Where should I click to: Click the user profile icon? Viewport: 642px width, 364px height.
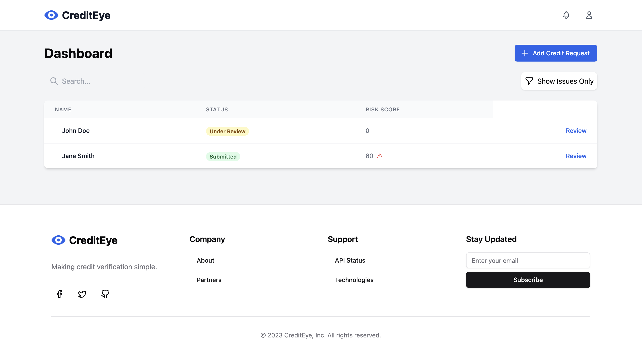pos(589,15)
